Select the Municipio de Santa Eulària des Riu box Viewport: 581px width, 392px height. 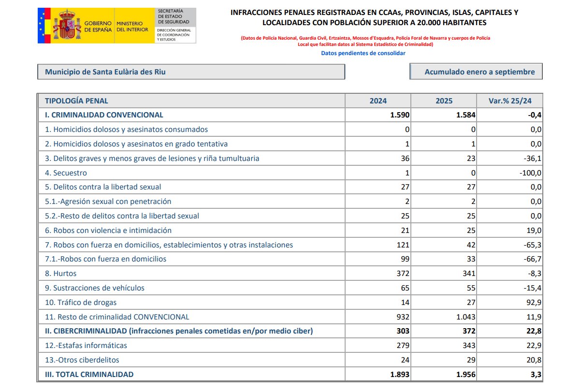tap(191, 72)
